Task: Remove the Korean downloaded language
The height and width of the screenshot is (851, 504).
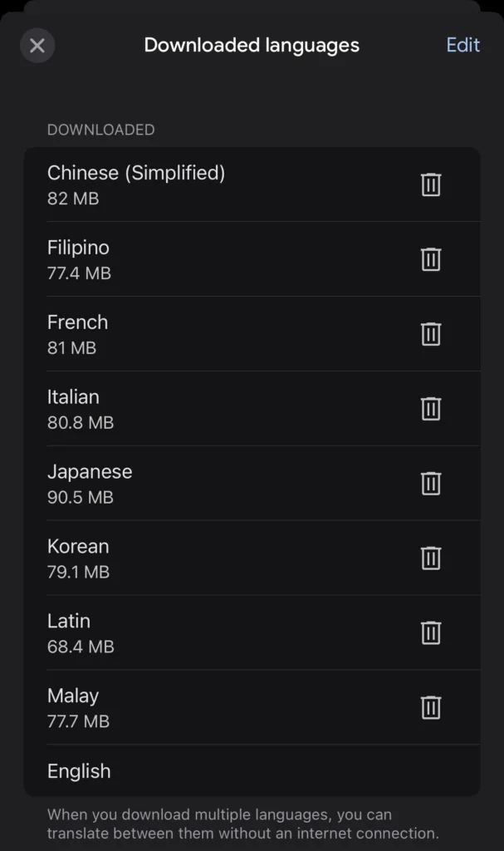Action: [430, 558]
